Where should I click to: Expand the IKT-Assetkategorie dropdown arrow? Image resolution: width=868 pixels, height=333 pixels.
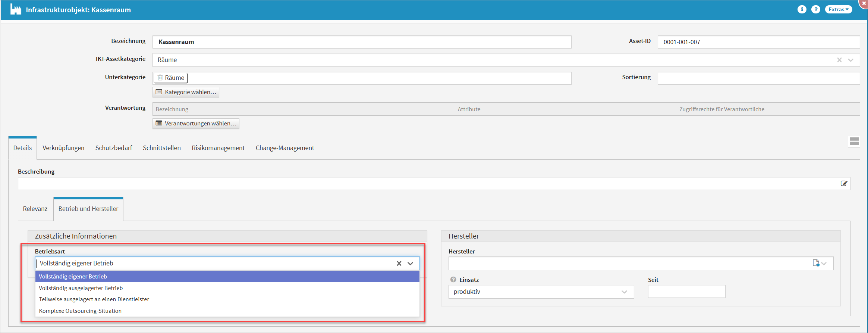tap(850, 60)
